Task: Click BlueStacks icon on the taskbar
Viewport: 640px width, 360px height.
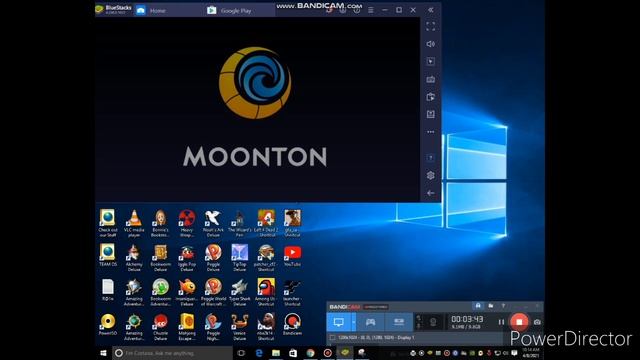Action: click(x=345, y=353)
